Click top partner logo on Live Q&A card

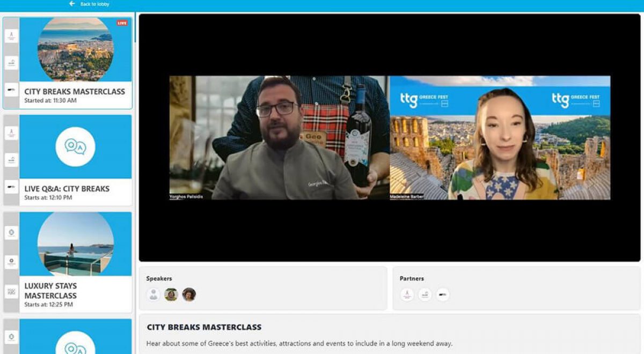click(x=11, y=133)
